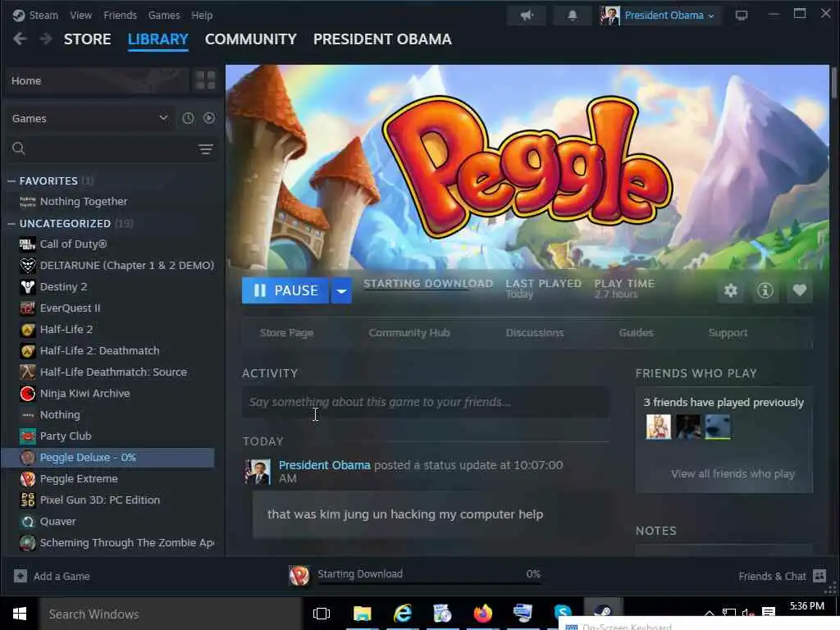
Task: Click the activity status input field
Action: point(426,402)
